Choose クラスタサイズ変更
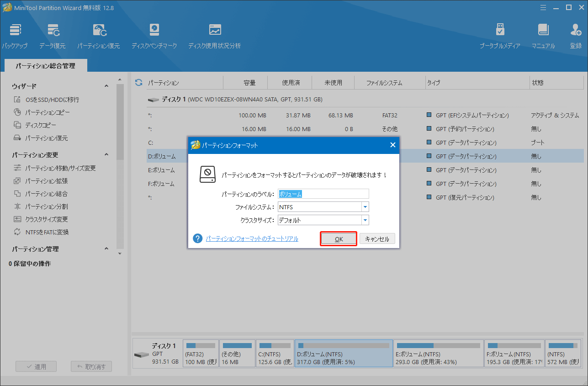This screenshot has height=386, width=588. tap(40, 219)
